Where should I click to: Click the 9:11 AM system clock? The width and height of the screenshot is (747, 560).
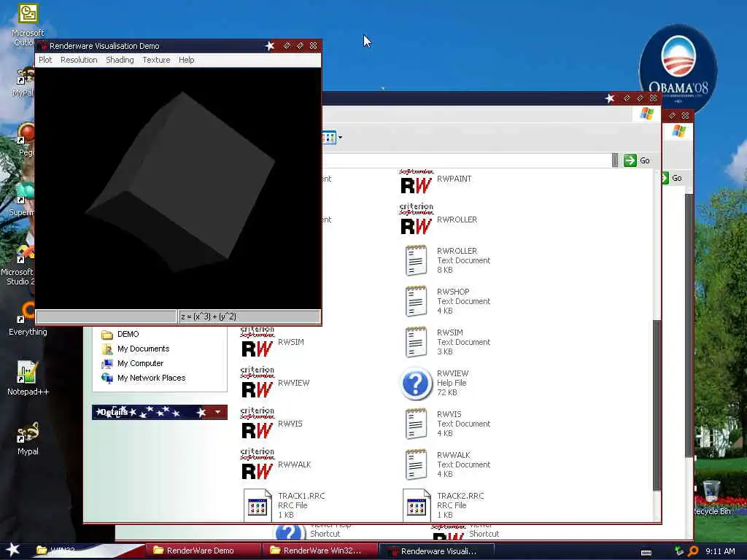pos(720,551)
